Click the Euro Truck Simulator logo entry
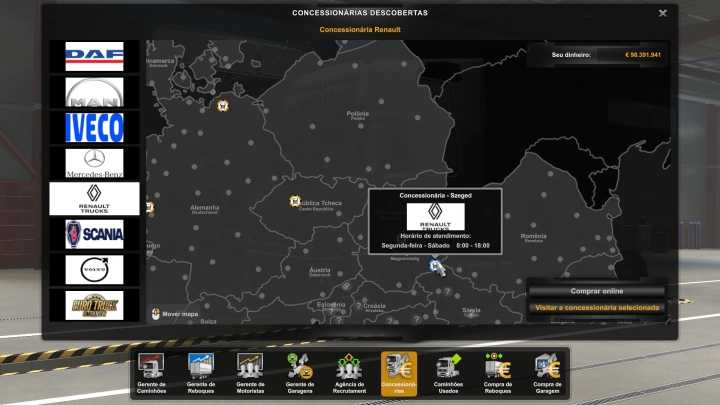 pyautogui.click(x=94, y=305)
